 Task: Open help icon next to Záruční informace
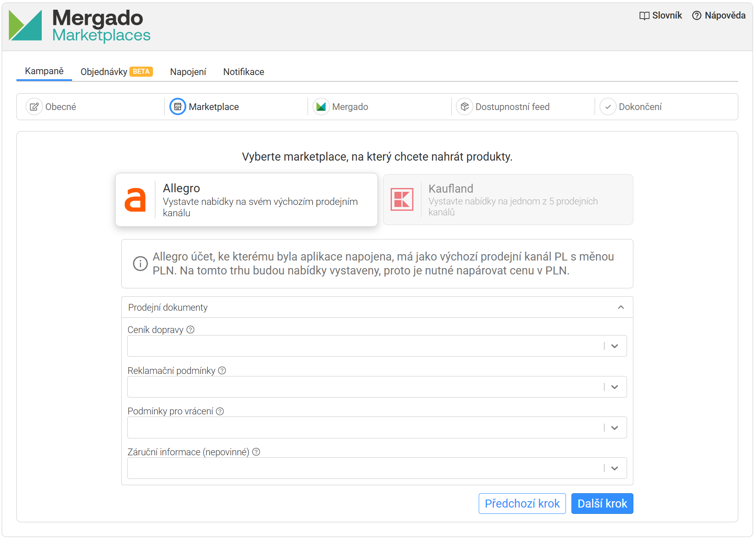pos(256,452)
